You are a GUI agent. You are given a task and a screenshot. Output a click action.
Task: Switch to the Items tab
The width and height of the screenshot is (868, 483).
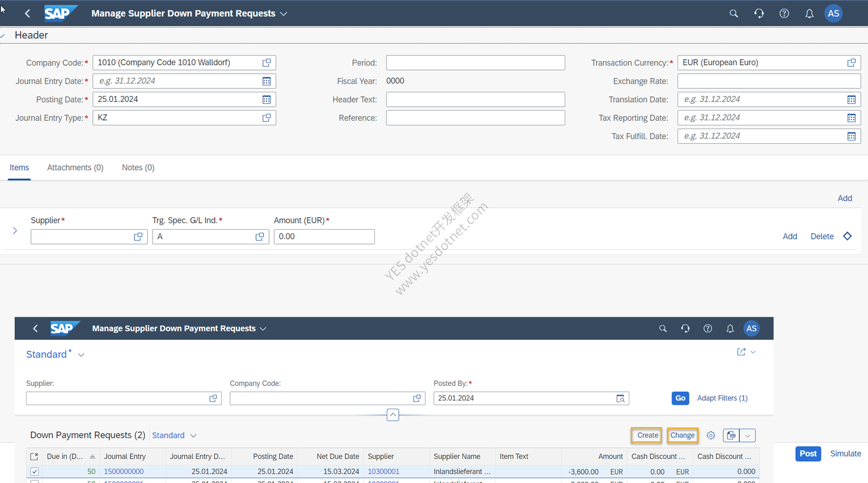coord(19,168)
